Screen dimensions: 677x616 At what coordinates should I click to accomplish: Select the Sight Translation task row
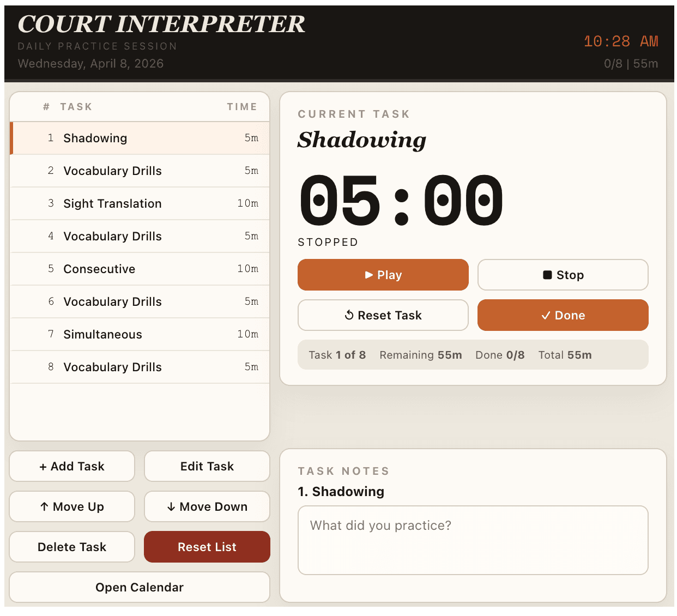tap(140, 203)
